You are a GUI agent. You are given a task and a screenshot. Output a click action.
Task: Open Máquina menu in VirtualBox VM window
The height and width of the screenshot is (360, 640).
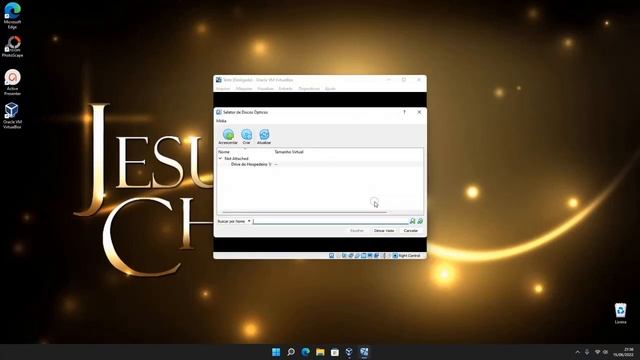click(x=244, y=89)
